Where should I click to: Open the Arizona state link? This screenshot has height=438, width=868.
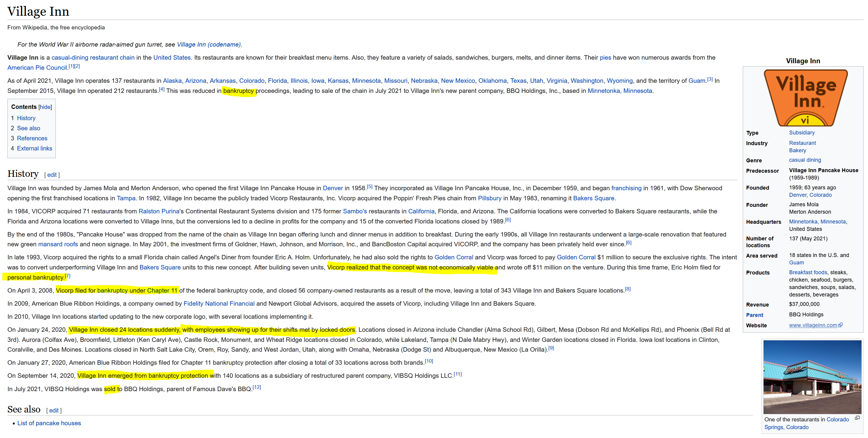click(196, 81)
